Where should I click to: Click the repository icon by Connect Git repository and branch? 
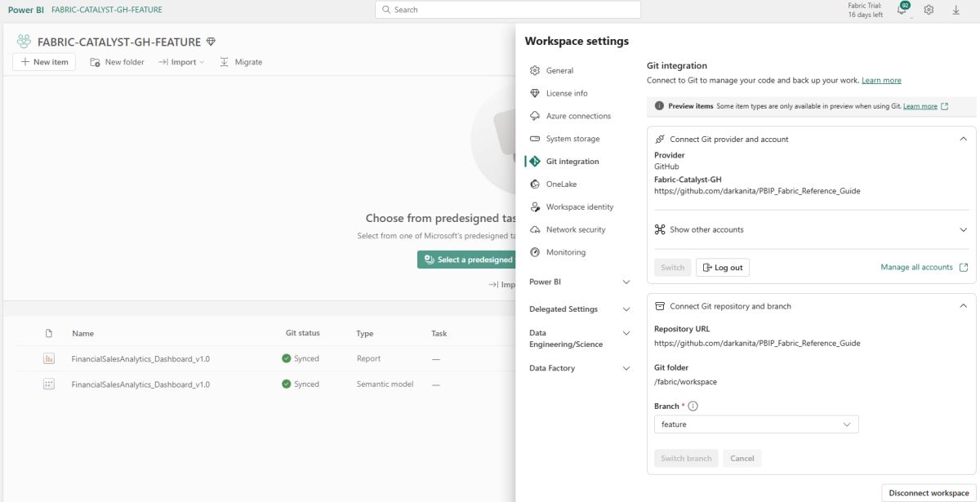(660, 306)
